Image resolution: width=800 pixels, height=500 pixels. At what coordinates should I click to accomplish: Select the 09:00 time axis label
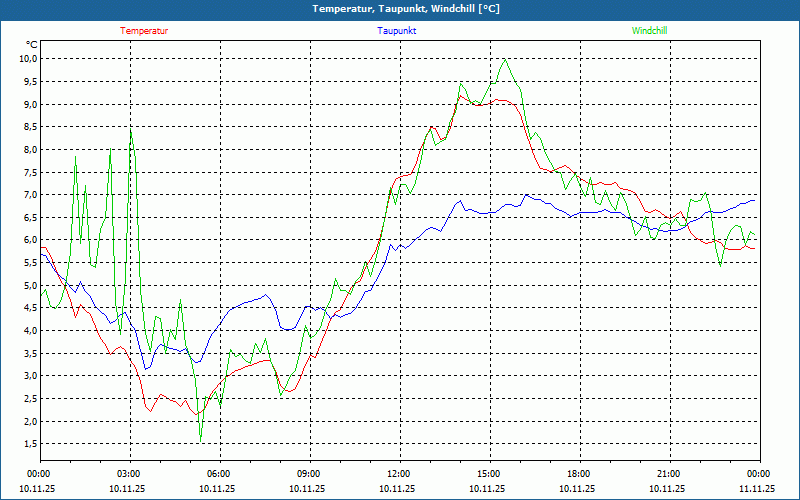tap(308, 474)
